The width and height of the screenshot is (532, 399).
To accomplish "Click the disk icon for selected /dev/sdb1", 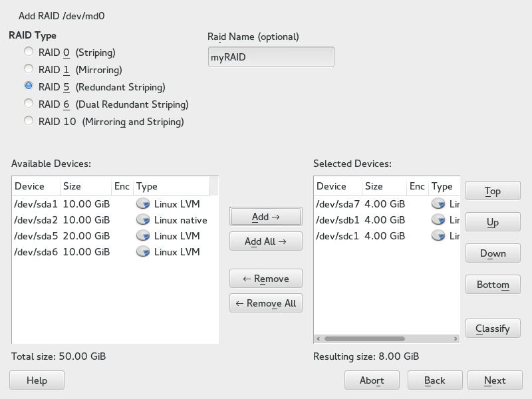I will click(x=438, y=219).
